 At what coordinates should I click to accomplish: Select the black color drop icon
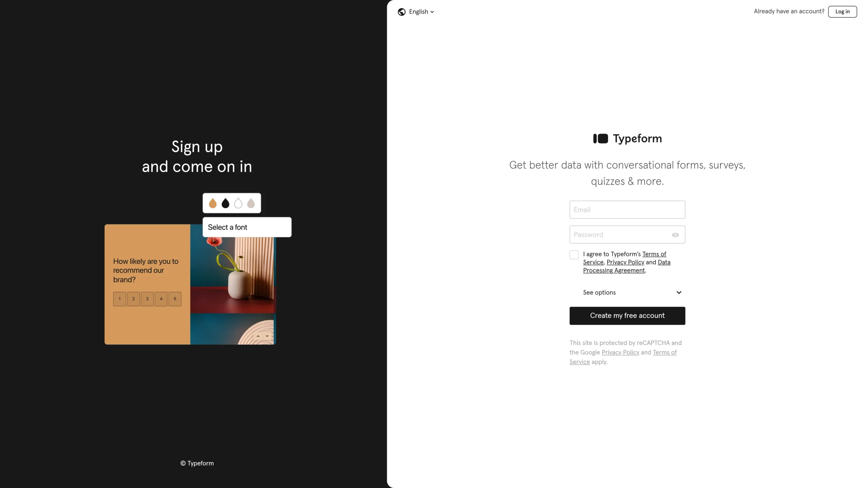click(225, 203)
